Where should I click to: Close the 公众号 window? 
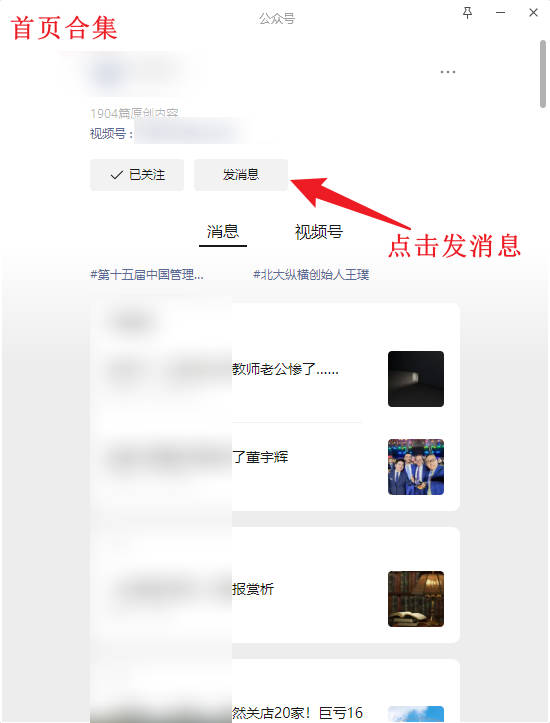(533, 13)
